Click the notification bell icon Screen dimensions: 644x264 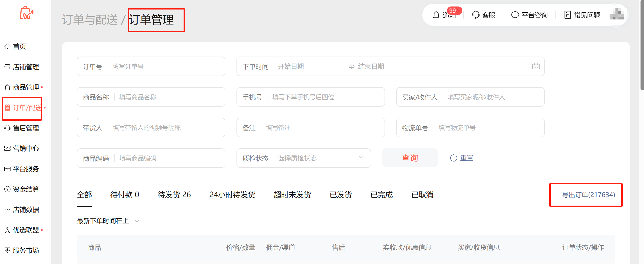[x=436, y=15]
